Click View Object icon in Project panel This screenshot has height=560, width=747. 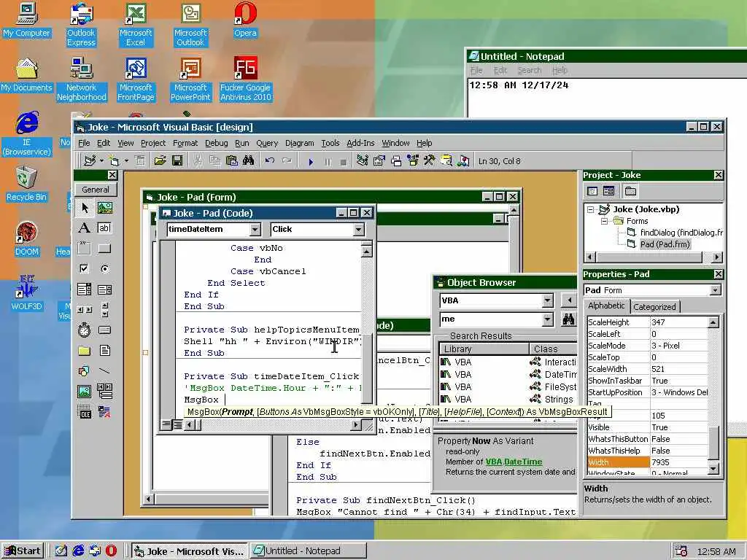pyautogui.click(x=609, y=191)
